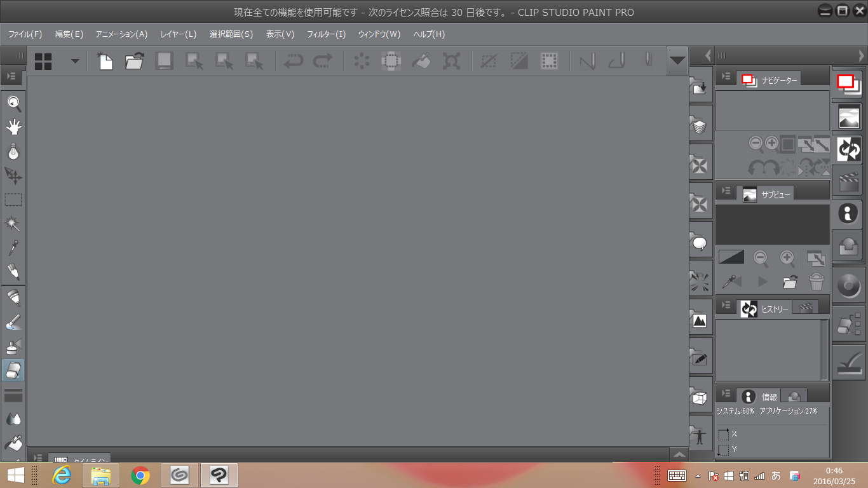868x488 pixels.
Task: Select the highlighted Eraser tool
Action: 13,370
